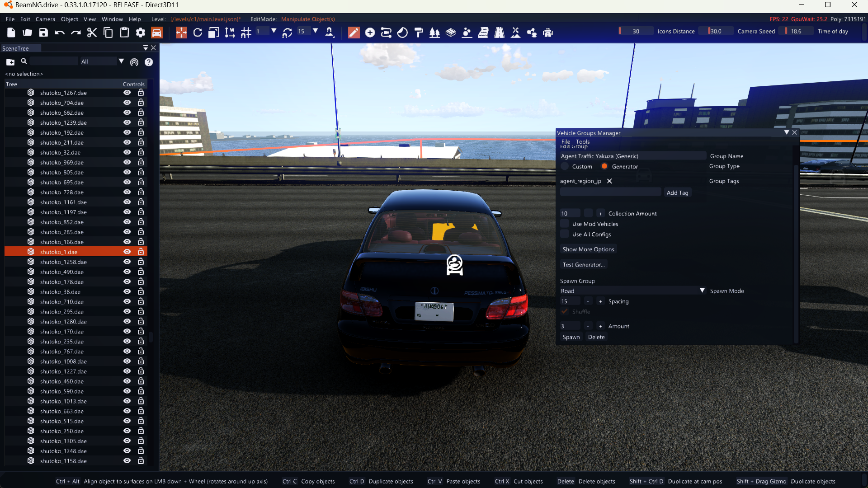Screen dimensions: 868x488
Task: Copy objects using the toolbar copy icon
Action: [108, 33]
